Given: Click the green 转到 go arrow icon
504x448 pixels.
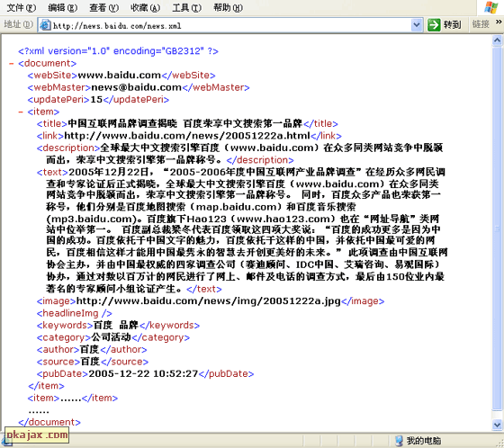Looking at the screenshot, I should click(x=434, y=25).
